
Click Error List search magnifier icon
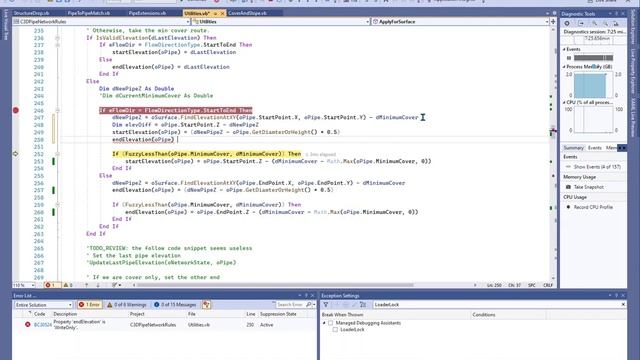pyautogui.click(x=309, y=304)
